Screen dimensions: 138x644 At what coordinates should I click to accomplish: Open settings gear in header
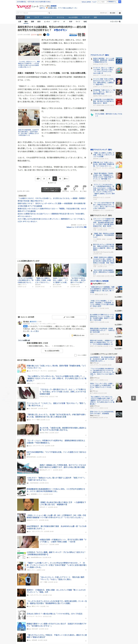click(120, 13)
